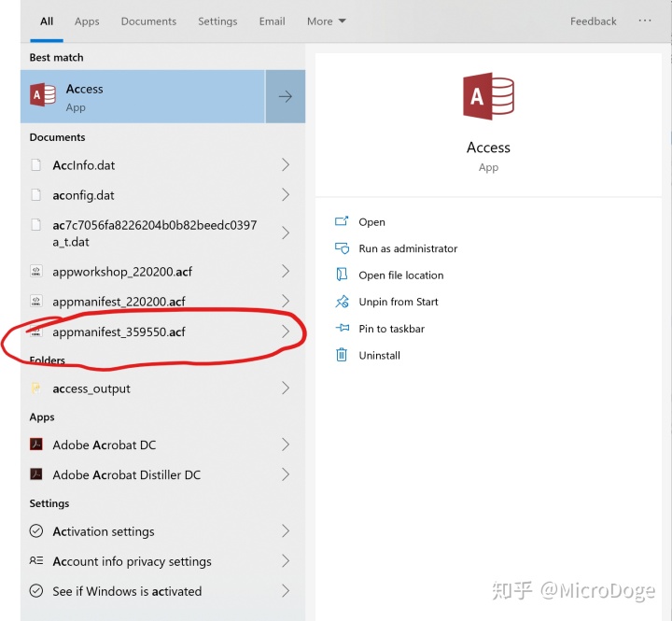The height and width of the screenshot is (621, 672).
Task: Expand the Adobe Acrobat Distiller DC chevron
Action: click(286, 474)
